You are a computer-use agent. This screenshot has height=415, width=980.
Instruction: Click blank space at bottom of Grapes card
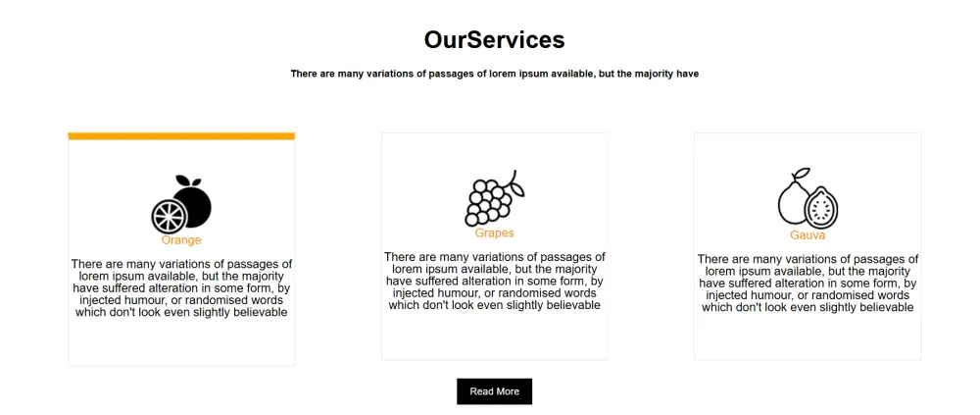tap(494, 337)
